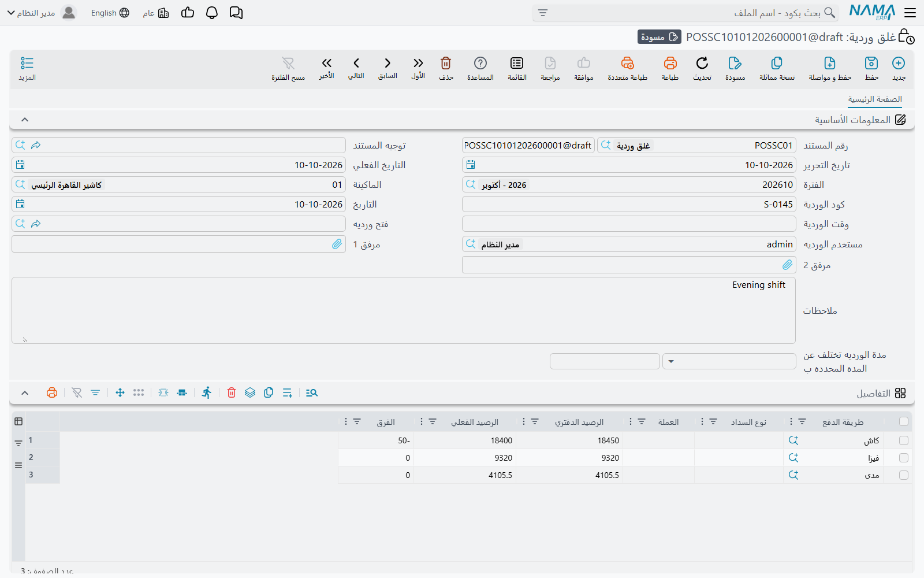Viewport: 924px width, 578px height.
Task: Collapse the التفاصيل section with chevron
Action: point(25,393)
